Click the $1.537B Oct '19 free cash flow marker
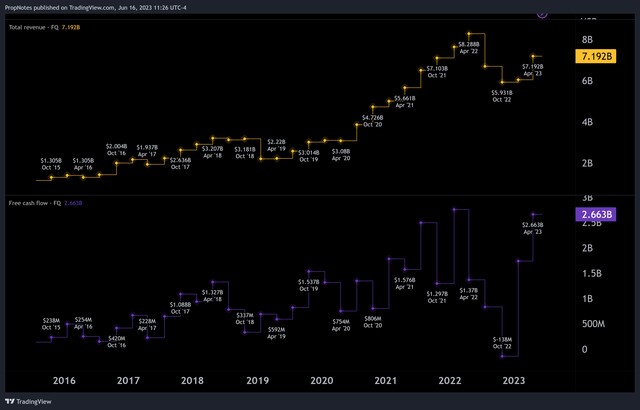Viewport: 640px width, 410px height. (309, 271)
